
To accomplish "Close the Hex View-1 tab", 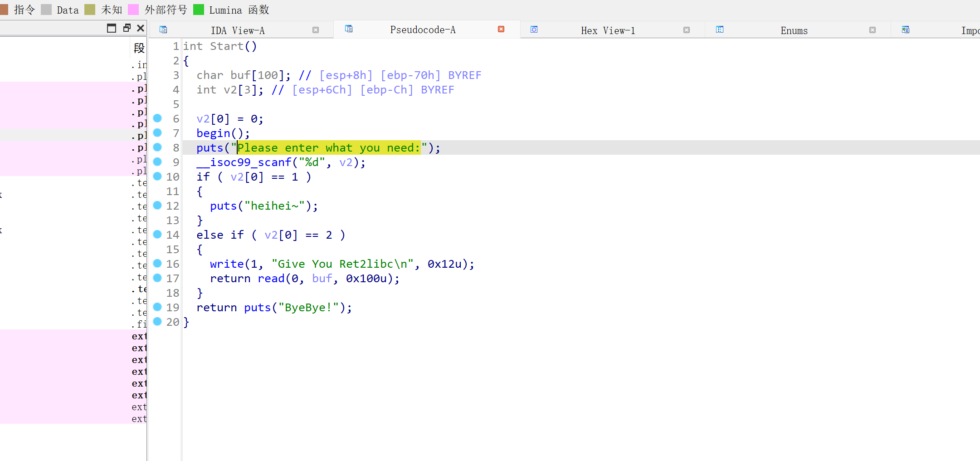I will (x=687, y=30).
